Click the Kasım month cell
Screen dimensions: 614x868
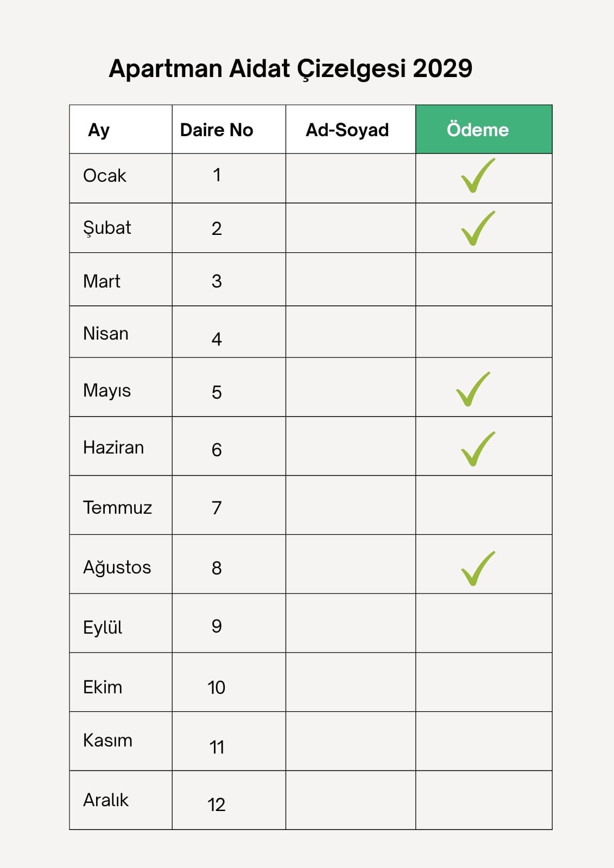(121, 741)
